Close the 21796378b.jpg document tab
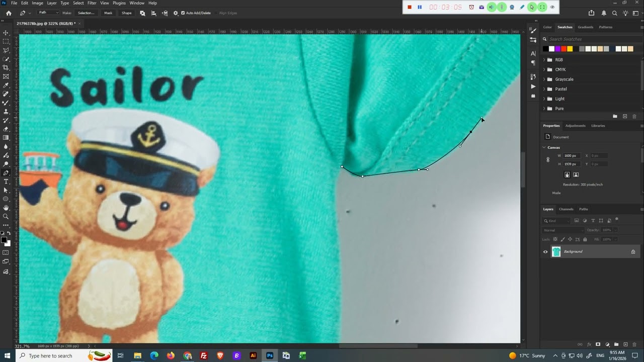Image resolution: width=644 pixels, height=362 pixels. [79, 23]
